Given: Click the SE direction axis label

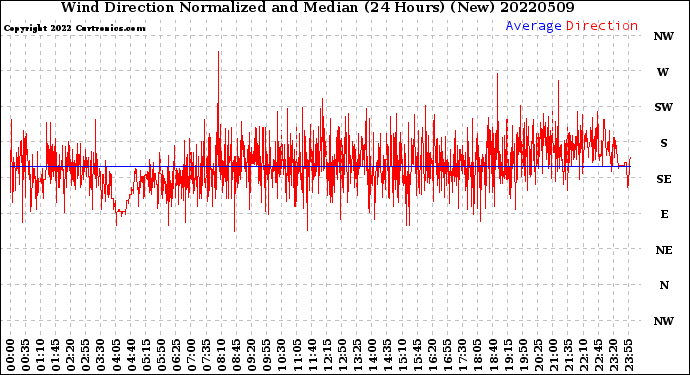Looking at the screenshot, I should pos(664,179).
